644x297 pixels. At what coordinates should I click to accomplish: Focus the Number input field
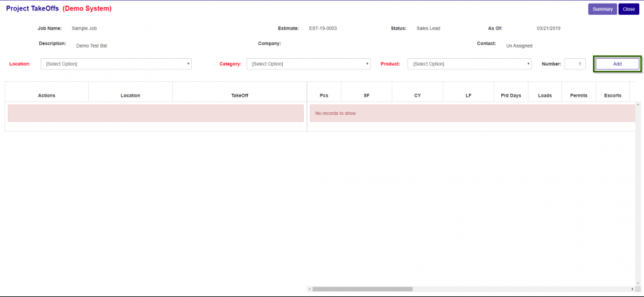[575, 64]
